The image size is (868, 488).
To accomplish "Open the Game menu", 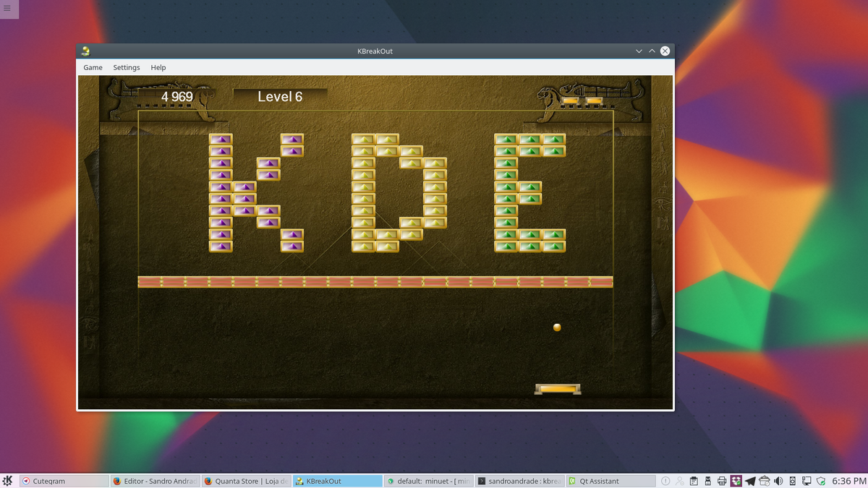I will coord(93,67).
